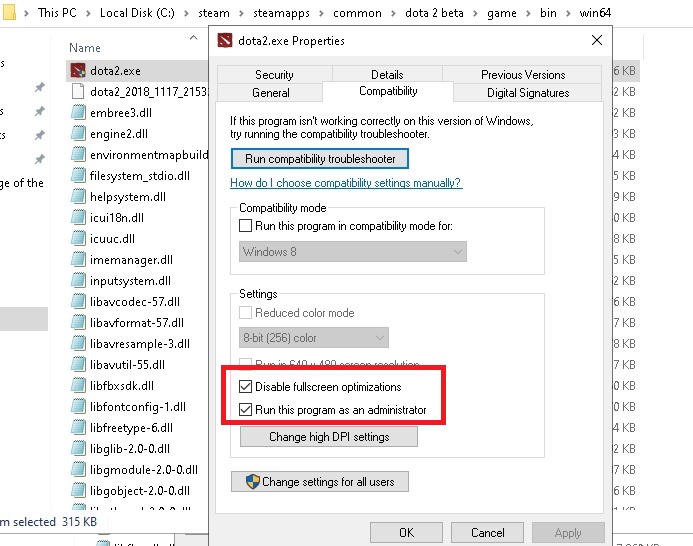This screenshot has height=546, width=693.
Task: Navigate to This PC in the address bar
Action: [x=57, y=13]
